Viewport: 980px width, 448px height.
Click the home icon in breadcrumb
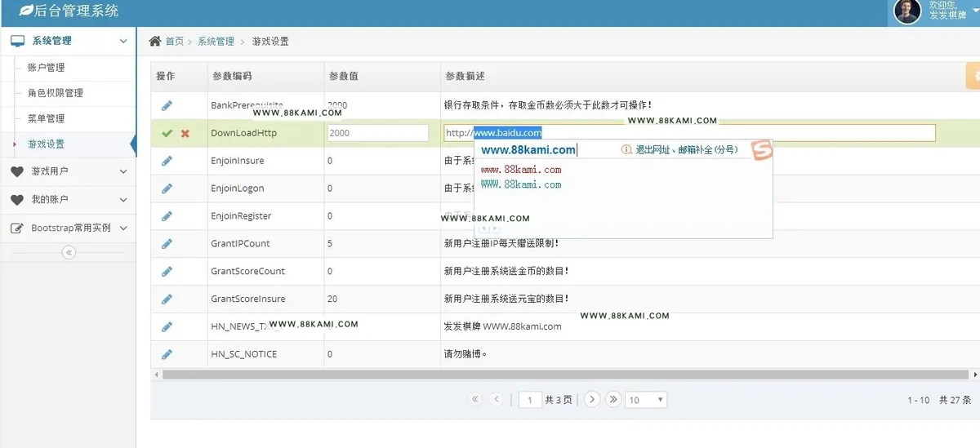coord(155,41)
